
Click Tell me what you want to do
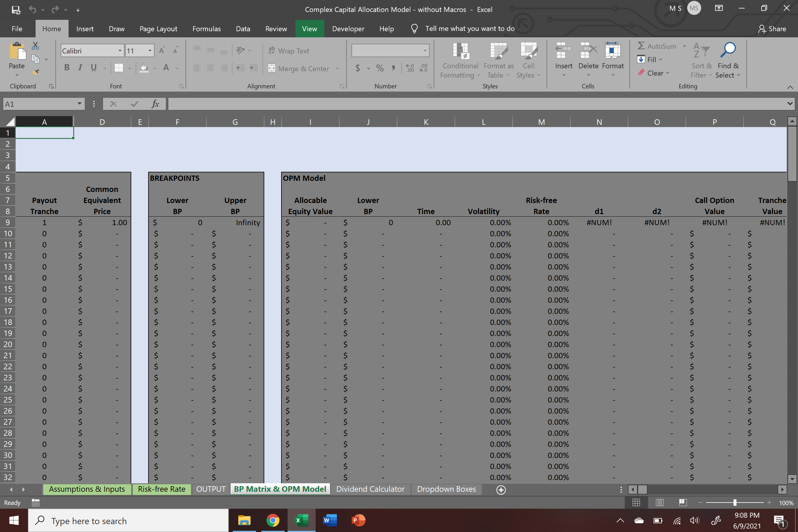click(x=470, y=29)
